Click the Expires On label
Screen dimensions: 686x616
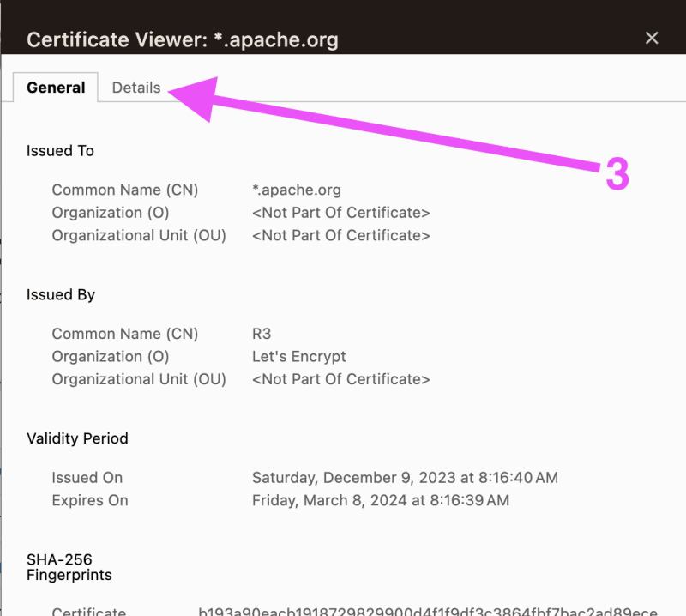(90, 500)
